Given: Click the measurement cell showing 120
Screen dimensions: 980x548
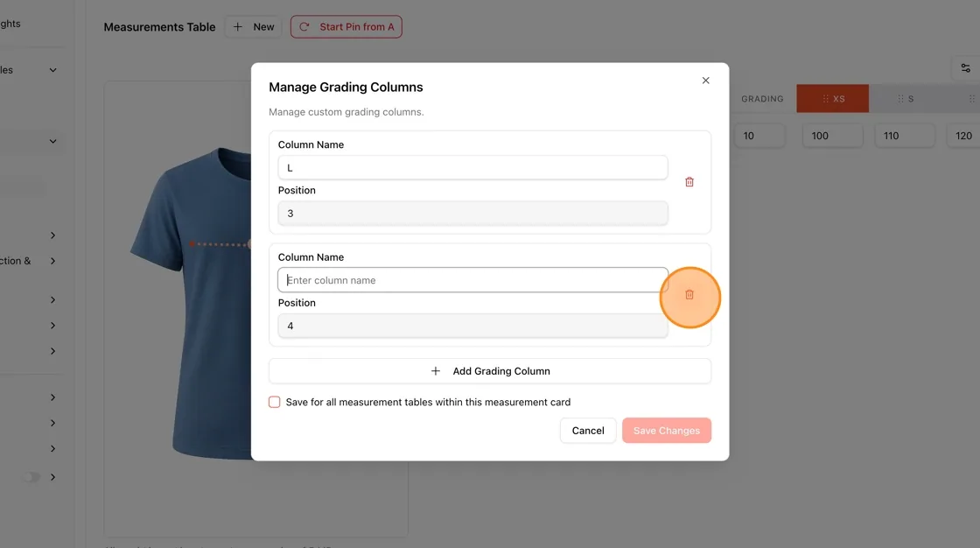Looking at the screenshot, I should pyautogui.click(x=964, y=136).
